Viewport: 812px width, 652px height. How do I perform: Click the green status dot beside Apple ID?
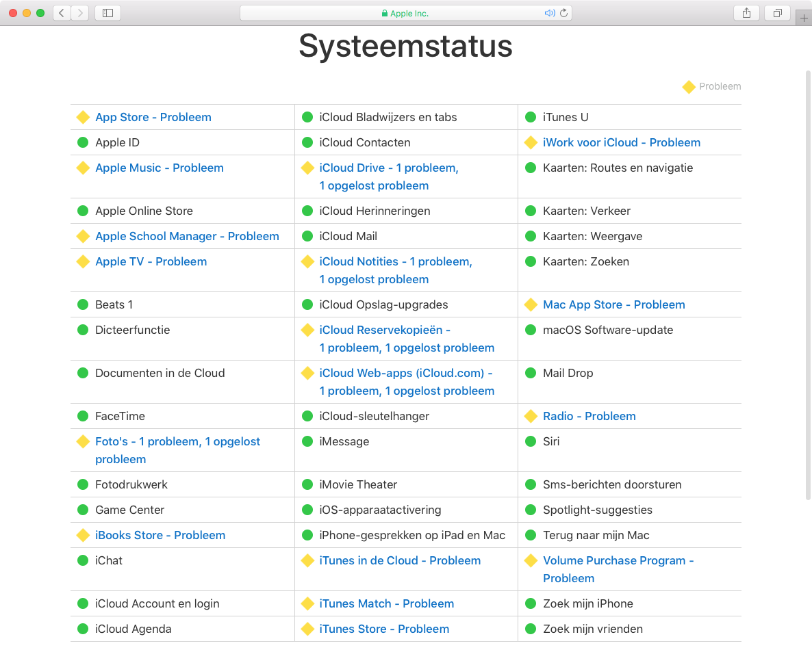(83, 142)
